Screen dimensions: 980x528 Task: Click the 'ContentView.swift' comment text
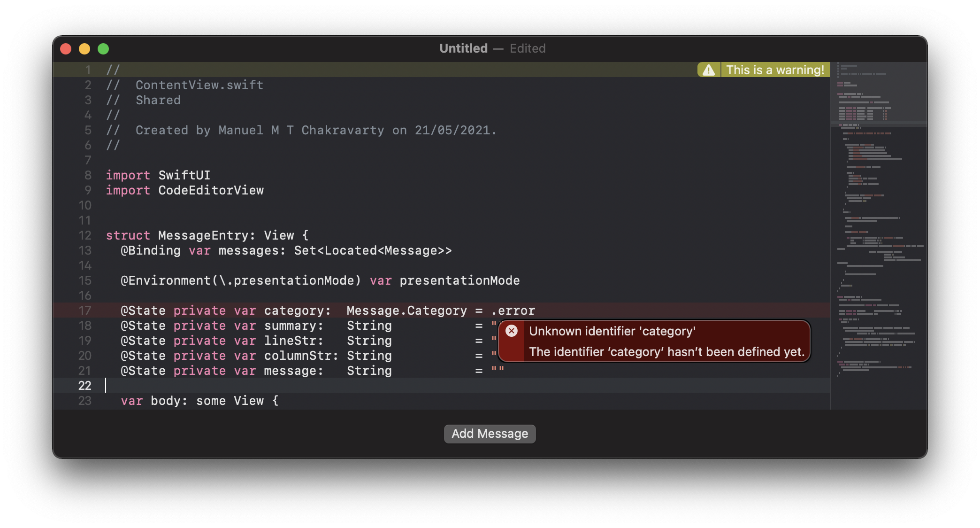click(x=199, y=85)
